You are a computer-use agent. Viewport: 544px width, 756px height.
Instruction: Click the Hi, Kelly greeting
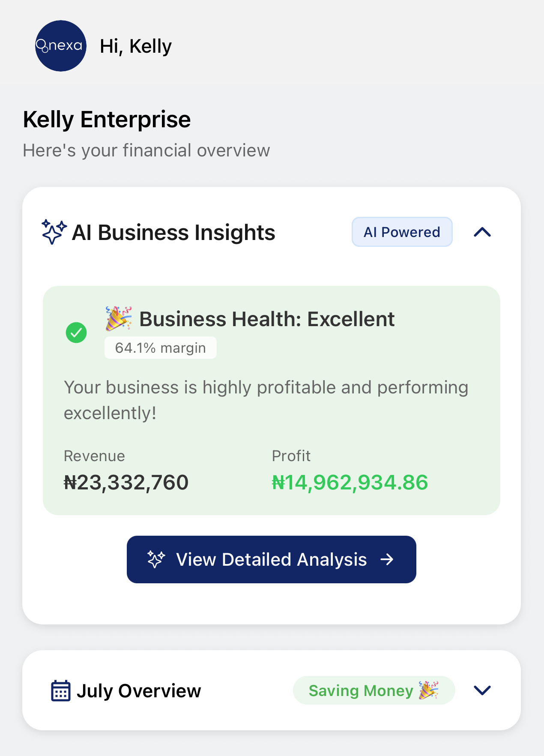[x=136, y=46]
